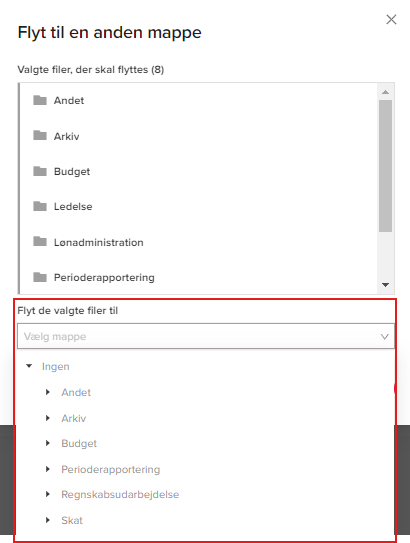Close the move-to-folder dialog
This screenshot has width=410, height=543.
[x=391, y=20]
